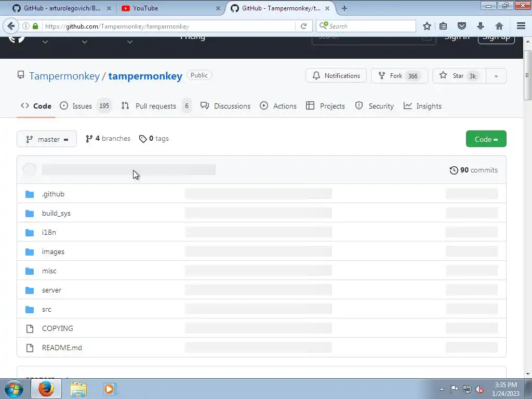This screenshot has height=399, width=532.
Task: Open the .github folder
Action: (x=53, y=194)
